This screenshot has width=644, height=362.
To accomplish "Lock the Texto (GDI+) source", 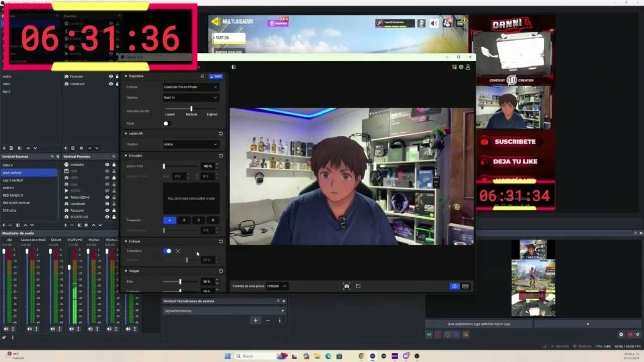I will tap(114, 197).
